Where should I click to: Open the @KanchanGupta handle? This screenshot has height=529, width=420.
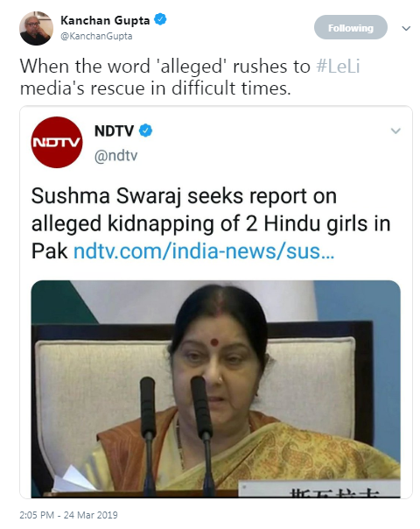coord(96,36)
